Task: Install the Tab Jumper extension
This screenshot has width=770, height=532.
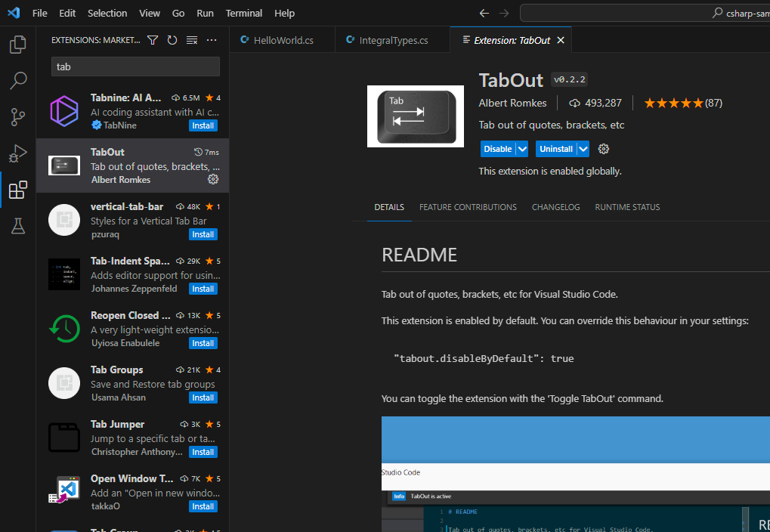Action: [x=203, y=452]
